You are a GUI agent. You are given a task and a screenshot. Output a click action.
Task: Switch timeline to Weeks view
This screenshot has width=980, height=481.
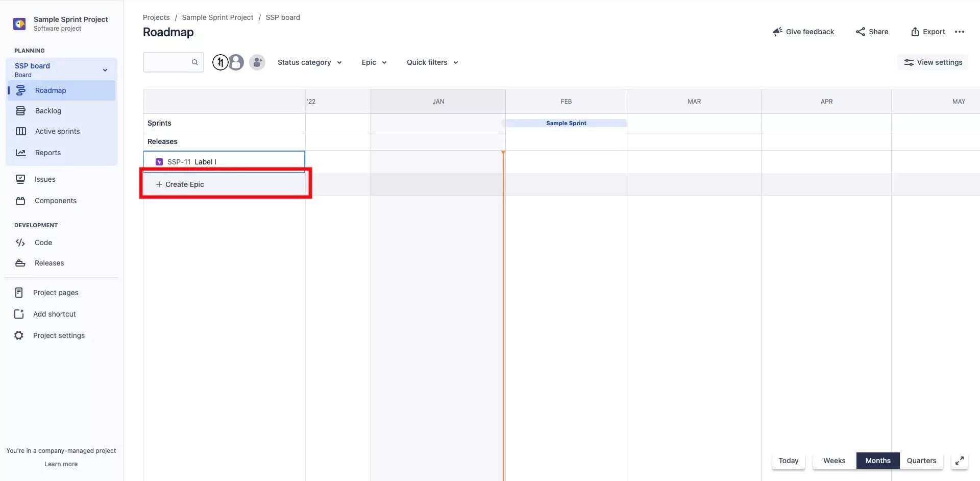coord(834,461)
